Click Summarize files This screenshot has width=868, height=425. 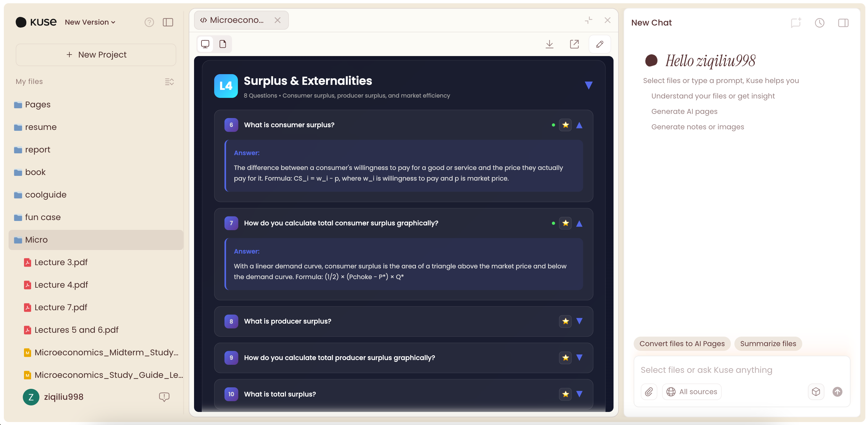(768, 344)
